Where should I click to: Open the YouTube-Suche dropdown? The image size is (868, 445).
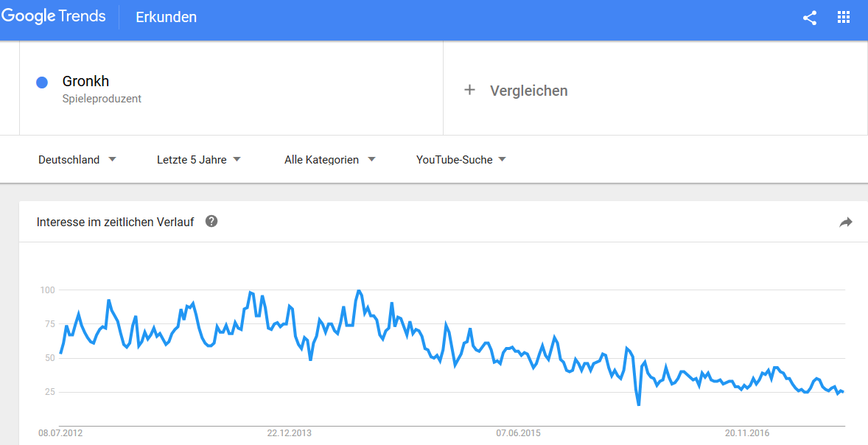tap(461, 159)
